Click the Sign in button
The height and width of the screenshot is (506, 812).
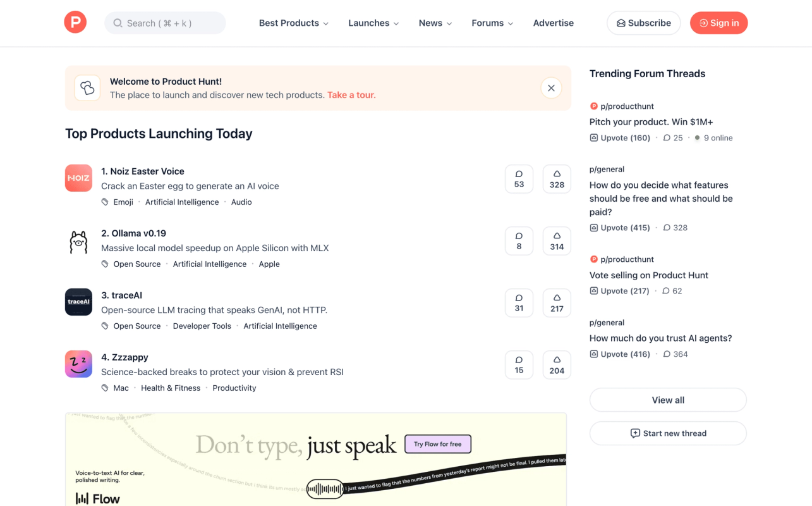click(x=718, y=23)
